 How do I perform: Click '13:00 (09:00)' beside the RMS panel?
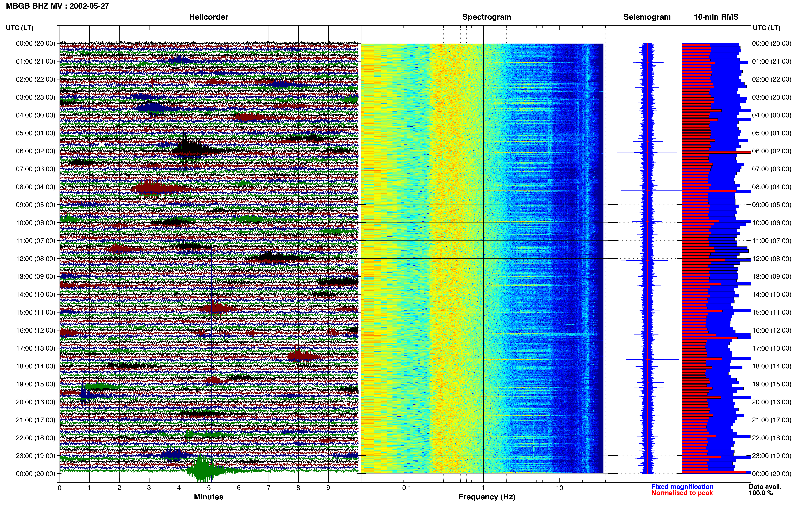(772, 276)
